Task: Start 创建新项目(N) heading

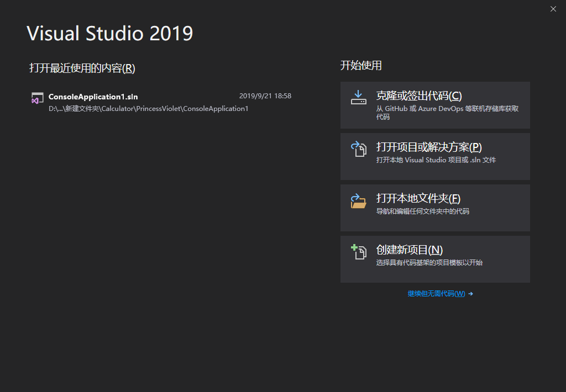Action: (410, 250)
